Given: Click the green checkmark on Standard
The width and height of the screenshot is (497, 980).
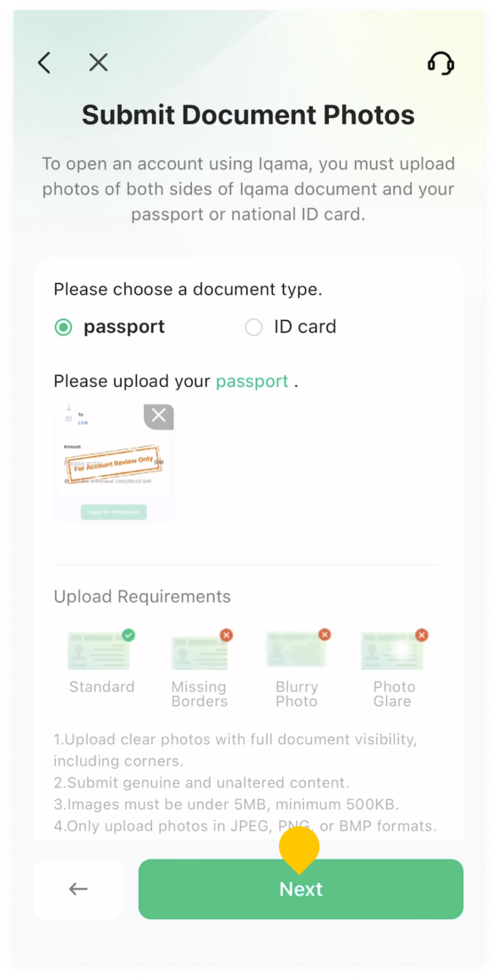Looking at the screenshot, I should coord(128,635).
